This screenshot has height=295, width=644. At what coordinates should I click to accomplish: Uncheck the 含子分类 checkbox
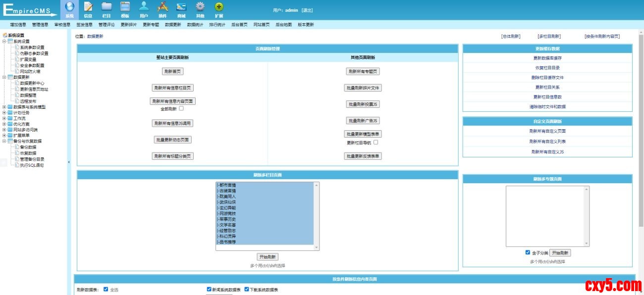click(528, 252)
